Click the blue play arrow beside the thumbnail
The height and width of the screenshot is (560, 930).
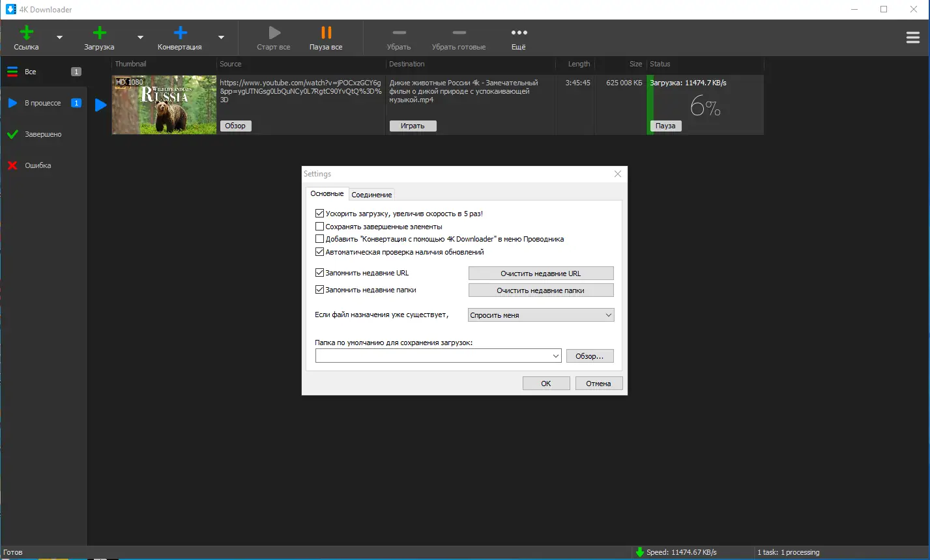100,105
